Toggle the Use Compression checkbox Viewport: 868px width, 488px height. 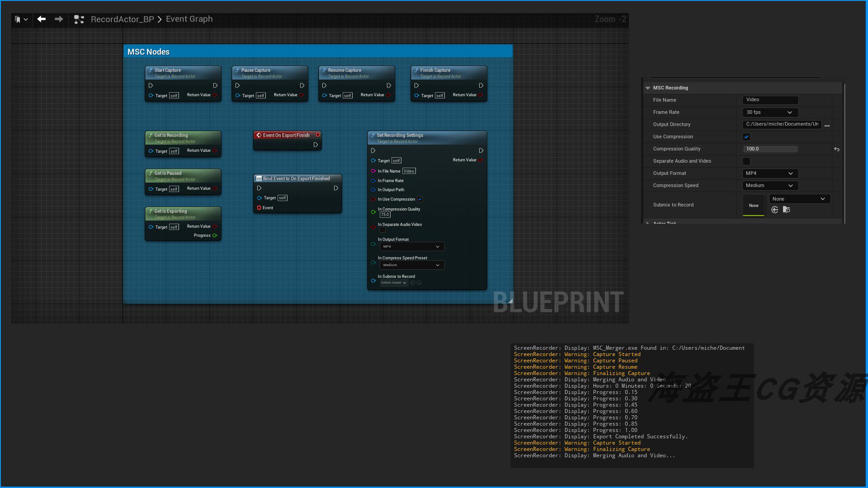click(x=746, y=137)
